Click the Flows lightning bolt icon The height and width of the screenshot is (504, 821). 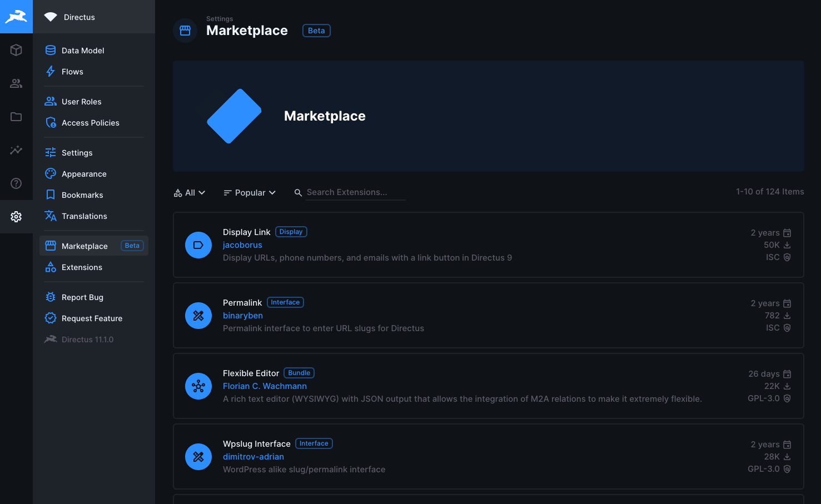tap(51, 71)
